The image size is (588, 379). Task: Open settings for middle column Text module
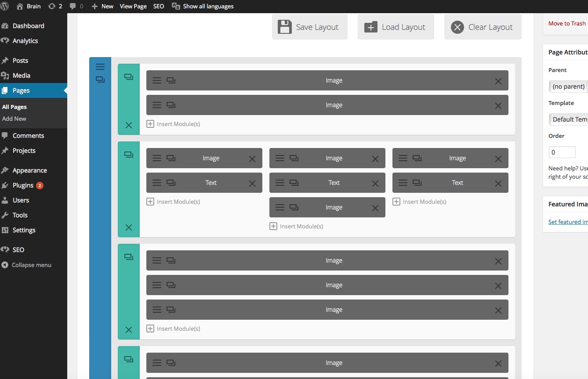click(280, 183)
